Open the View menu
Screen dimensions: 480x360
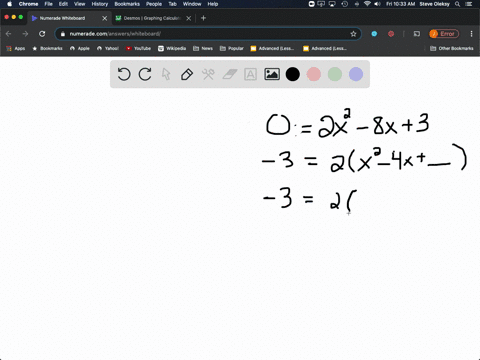click(x=79, y=4)
